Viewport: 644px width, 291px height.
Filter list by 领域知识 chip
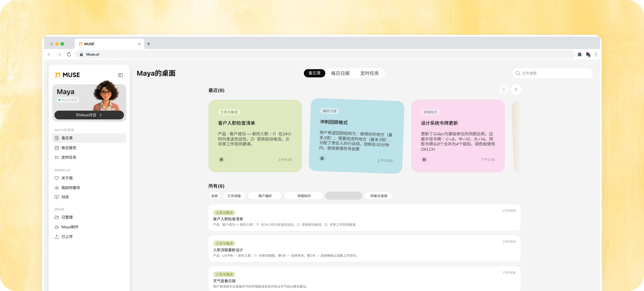(x=304, y=196)
